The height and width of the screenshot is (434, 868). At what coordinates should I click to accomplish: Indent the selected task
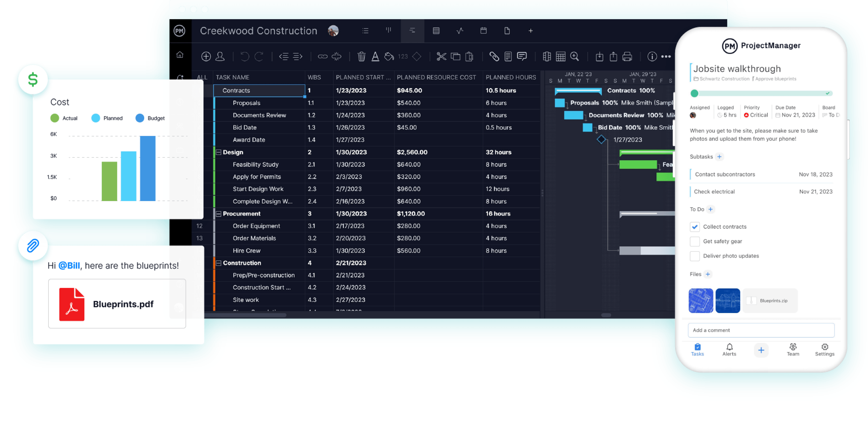point(297,56)
